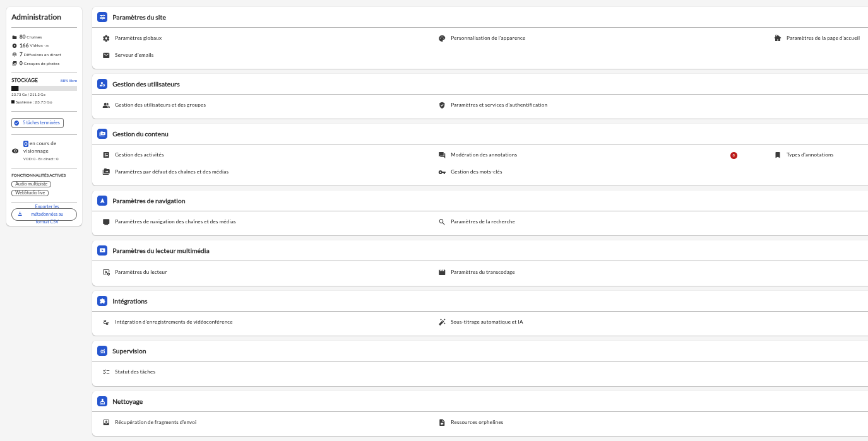This screenshot has height=441, width=868.
Task: Click the gear icon for Paramètres globaux
Action: click(106, 38)
